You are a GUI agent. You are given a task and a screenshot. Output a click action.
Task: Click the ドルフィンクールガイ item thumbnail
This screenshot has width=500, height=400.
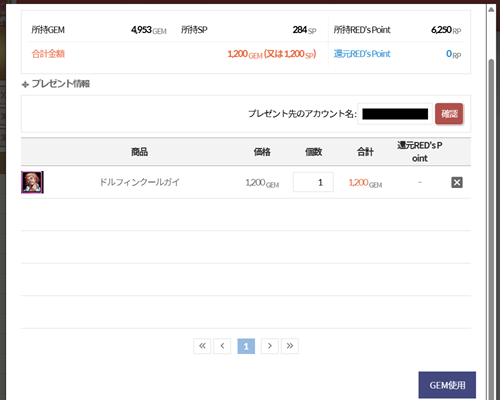[32, 182]
